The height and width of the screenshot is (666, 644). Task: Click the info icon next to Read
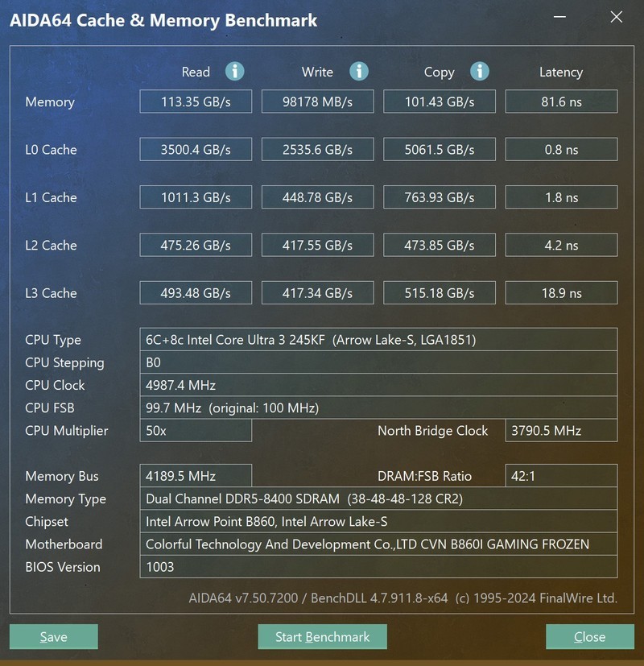235,72
